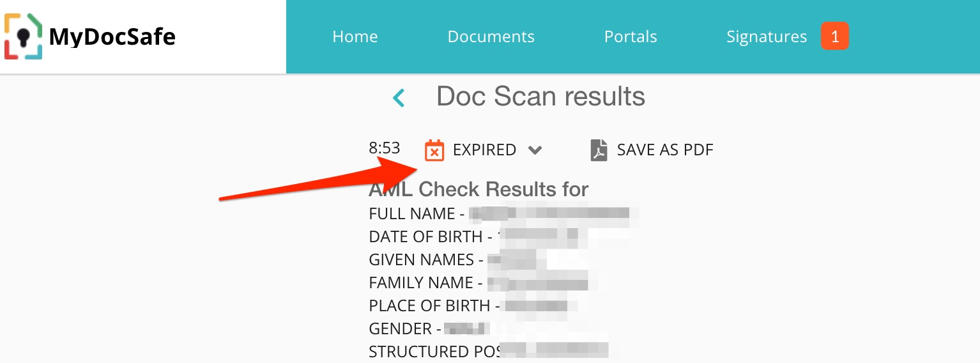Click the 8:53 timestamp
The image size is (980, 363).
pyautogui.click(x=385, y=148)
